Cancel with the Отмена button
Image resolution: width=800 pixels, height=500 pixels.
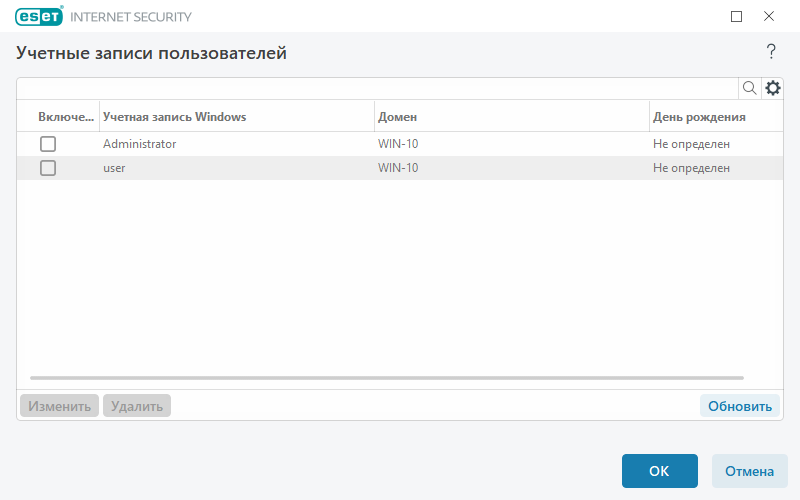tap(749, 471)
